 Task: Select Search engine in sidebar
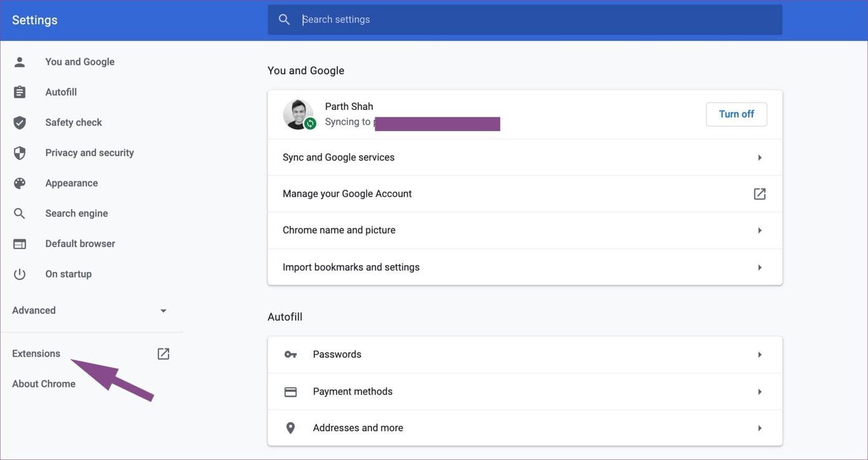[77, 213]
